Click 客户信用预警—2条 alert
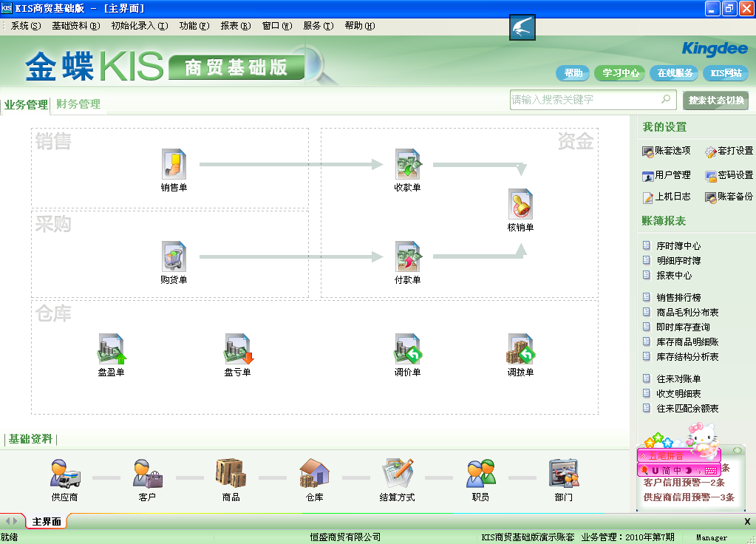 tap(684, 483)
